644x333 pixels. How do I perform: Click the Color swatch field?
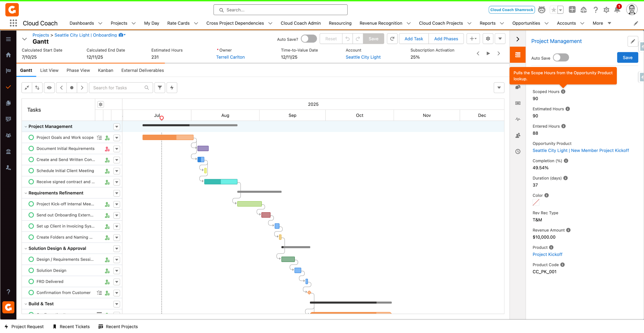(x=536, y=203)
